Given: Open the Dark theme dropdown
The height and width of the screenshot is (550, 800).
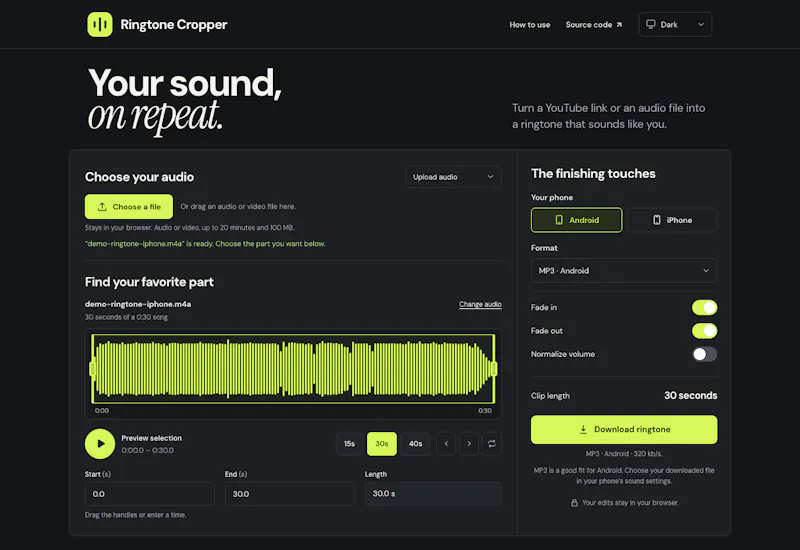Looking at the screenshot, I should click(675, 24).
